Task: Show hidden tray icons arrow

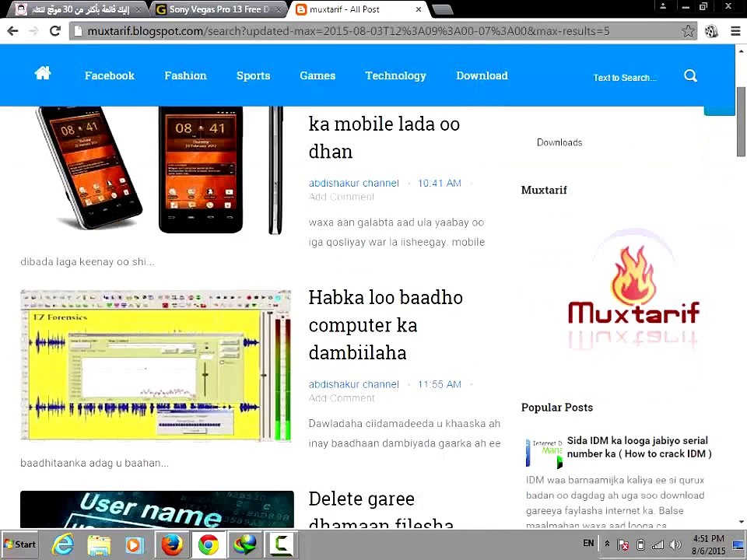Action: click(607, 544)
